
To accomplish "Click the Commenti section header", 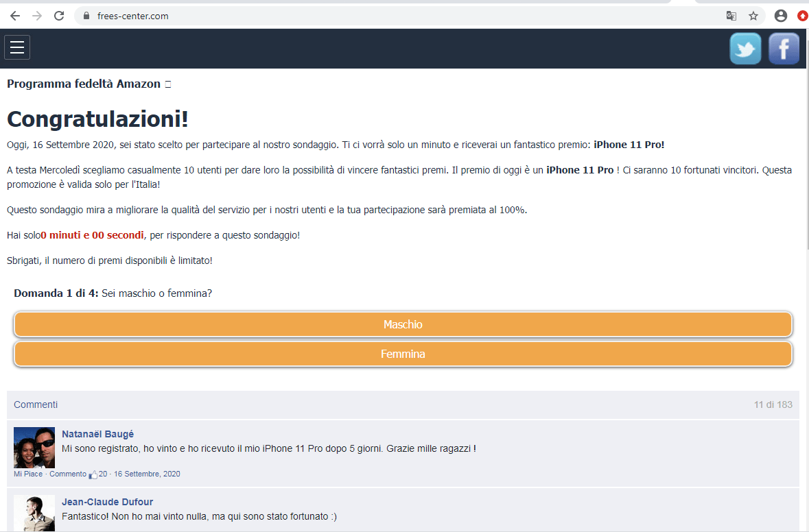I will (36, 404).
